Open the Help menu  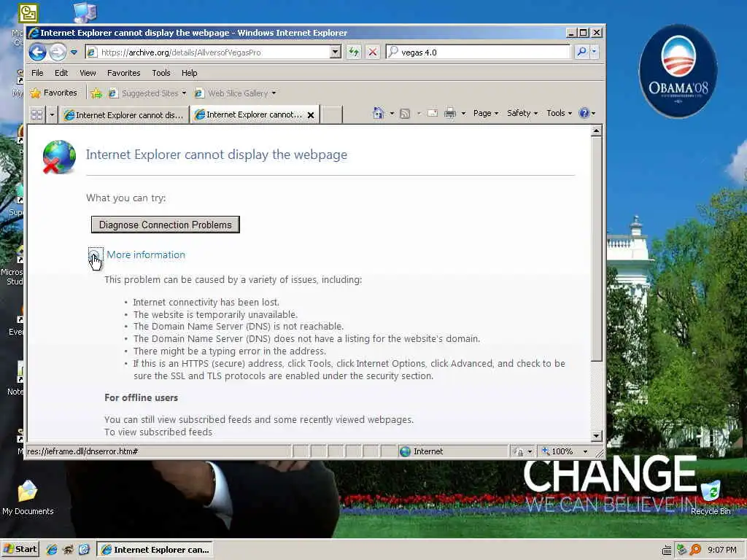(189, 73)
